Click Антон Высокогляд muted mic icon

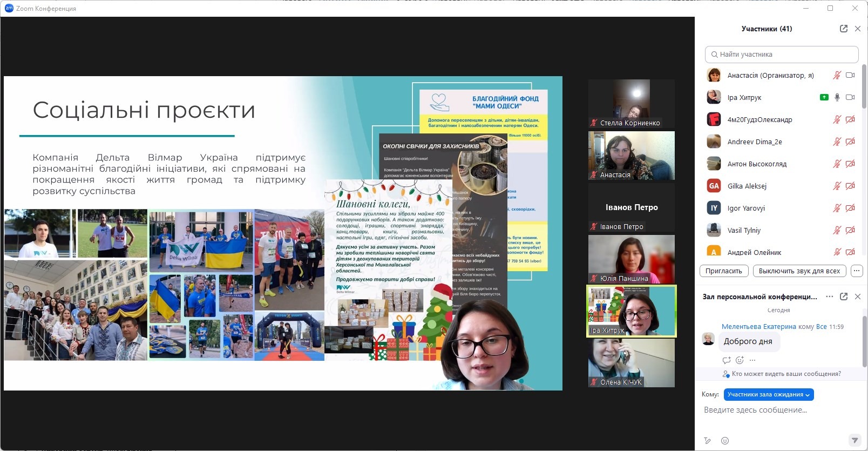click(x=837, y=164)
